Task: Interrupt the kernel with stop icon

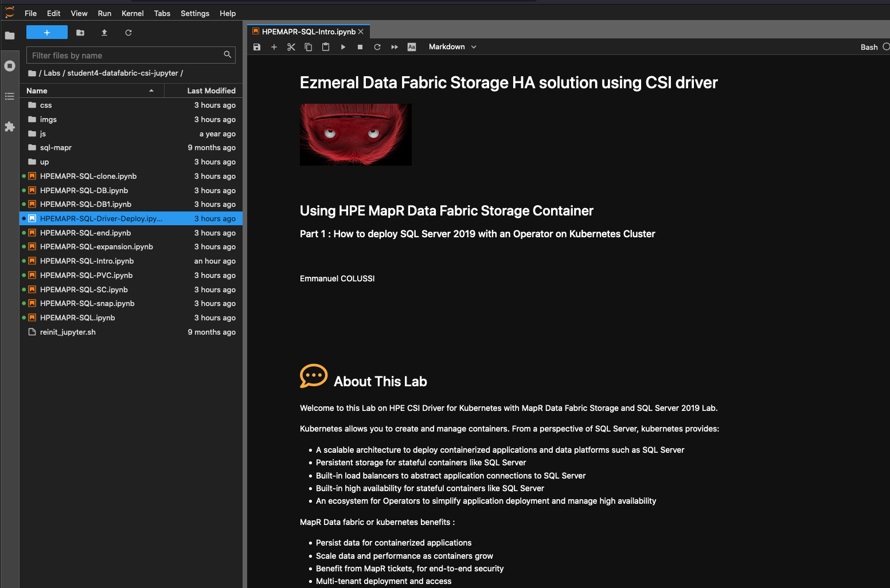Action: (x=360, y=47)
